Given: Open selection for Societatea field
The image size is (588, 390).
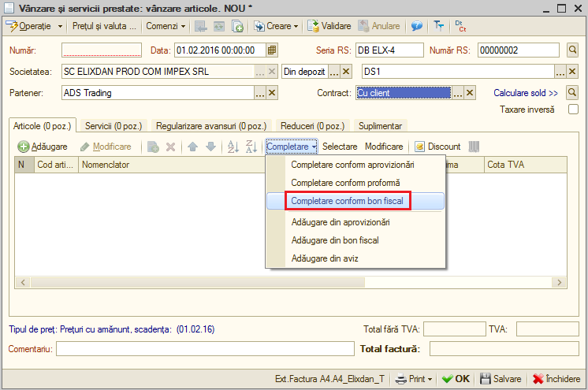Looking at the screenshot, I should pos(260,72).
